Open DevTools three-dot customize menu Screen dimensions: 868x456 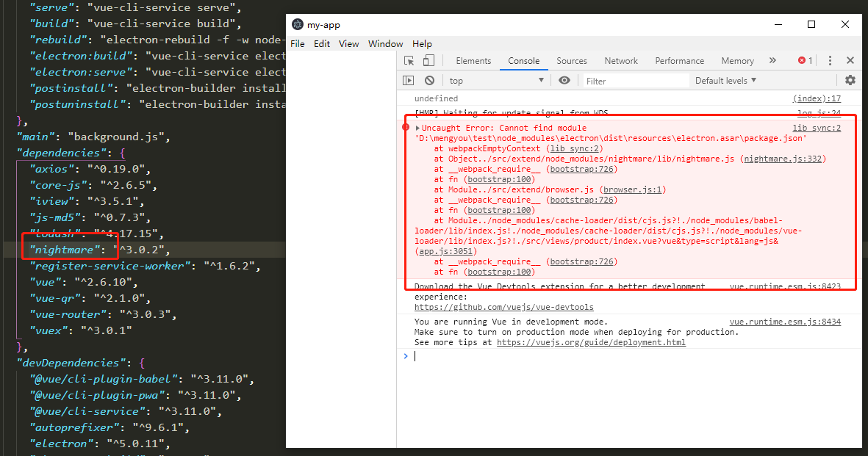(830, 61)
